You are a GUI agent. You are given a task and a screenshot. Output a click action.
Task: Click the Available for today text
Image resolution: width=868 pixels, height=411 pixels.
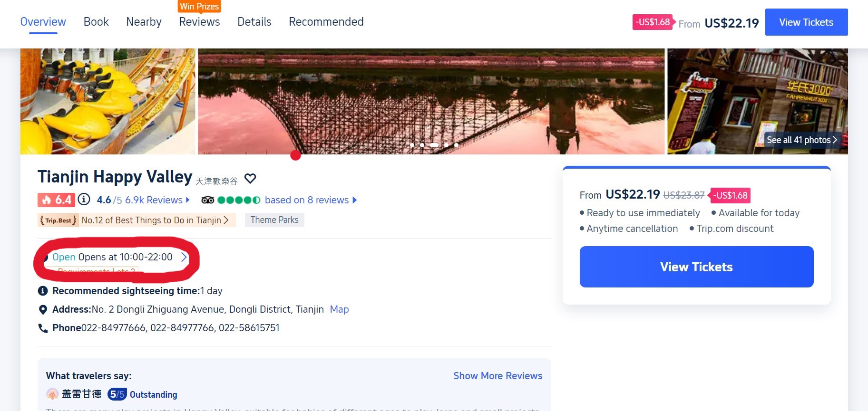[759, 213]
